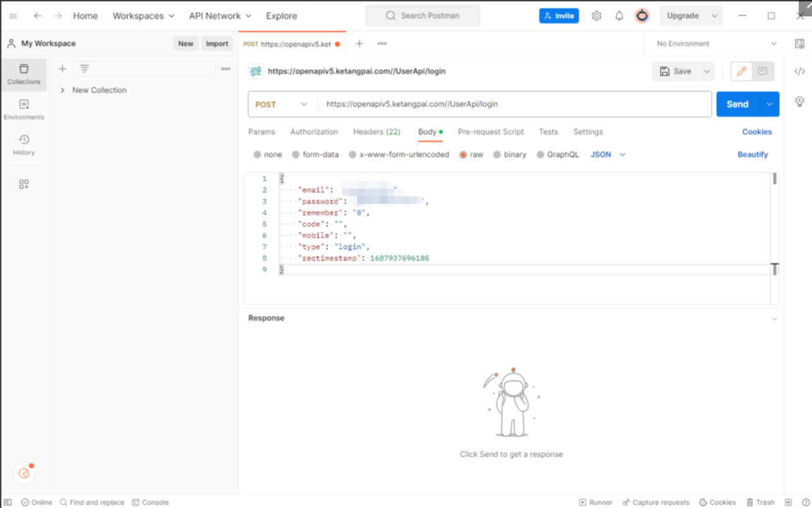Configure workspace sidebar grid icon
Viewport: 812px width, 508px height.
[x=24, y=184]
